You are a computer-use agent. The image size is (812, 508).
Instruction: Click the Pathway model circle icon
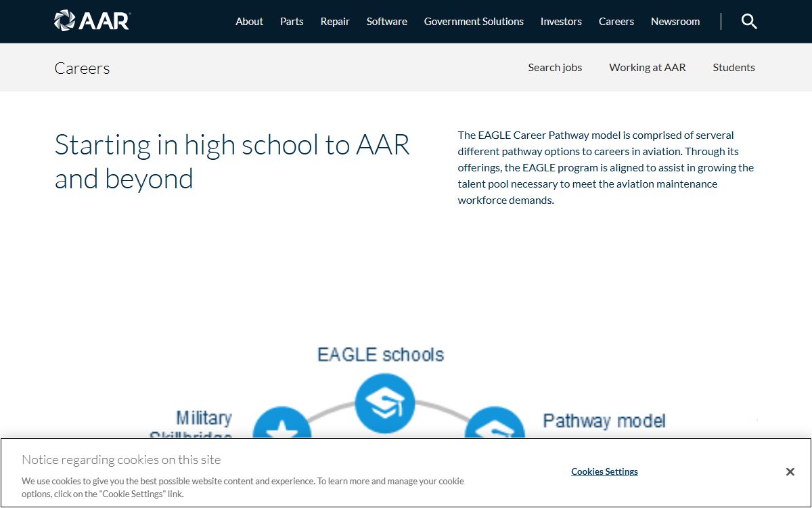tap(495, 423)
